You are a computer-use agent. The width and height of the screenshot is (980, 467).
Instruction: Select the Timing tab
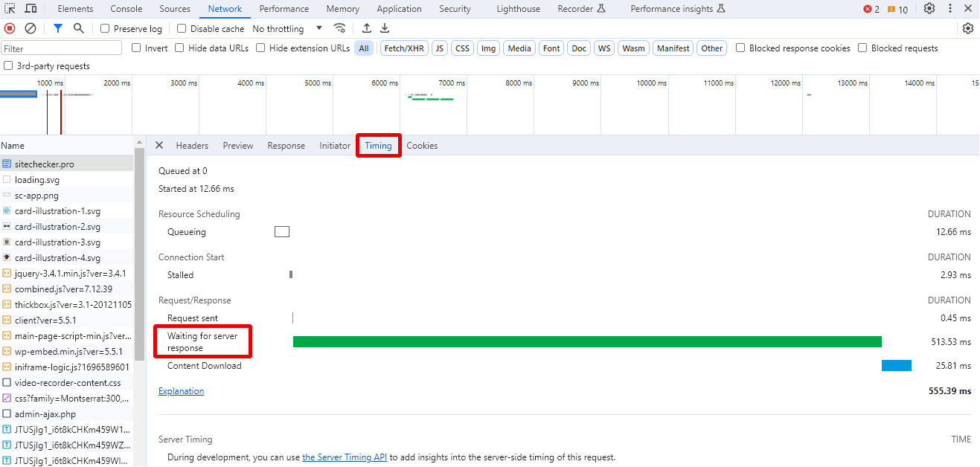(378, 146)
